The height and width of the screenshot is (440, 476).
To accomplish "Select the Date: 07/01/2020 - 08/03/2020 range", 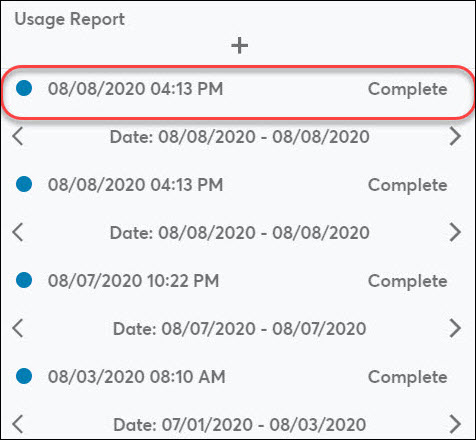I will point(239,425).
